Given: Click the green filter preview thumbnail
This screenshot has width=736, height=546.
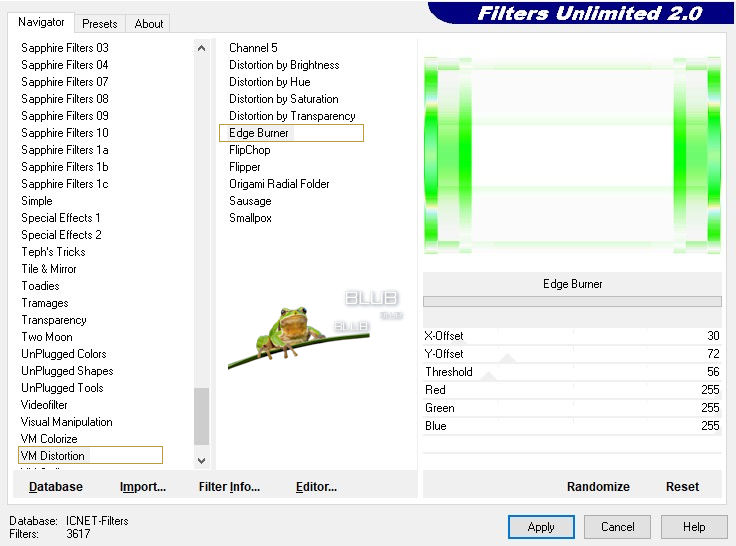Looking at the screenshot, I should pos(572,154).
